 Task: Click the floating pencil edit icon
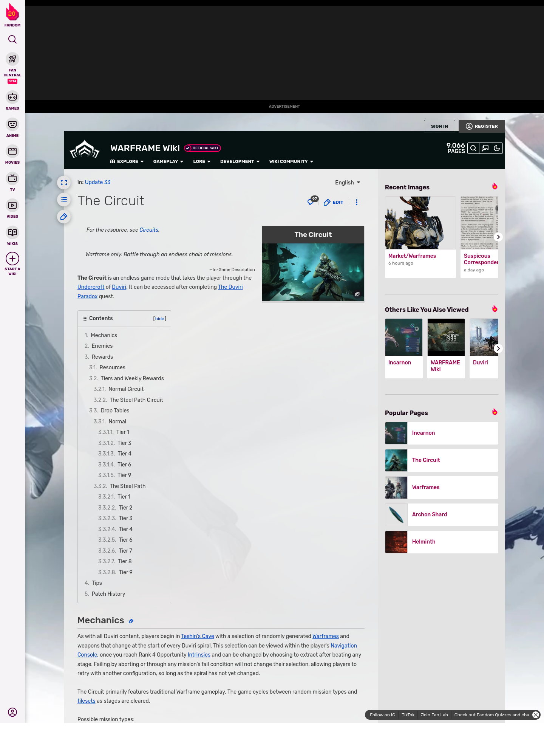click(64, 217)
